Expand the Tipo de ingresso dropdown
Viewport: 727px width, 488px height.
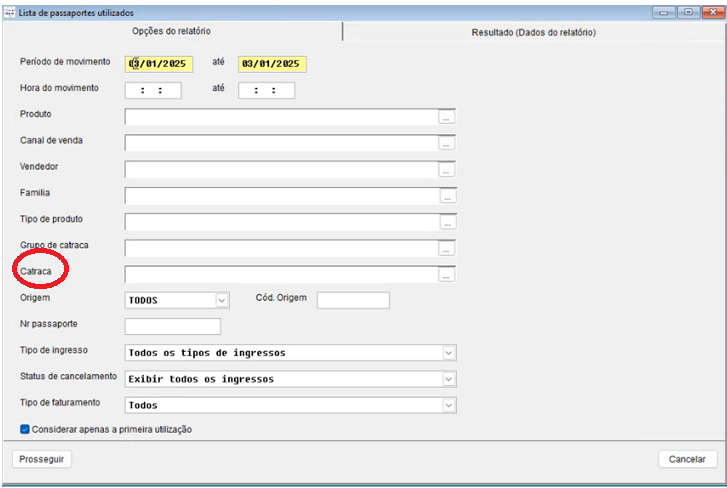[449, 353]
